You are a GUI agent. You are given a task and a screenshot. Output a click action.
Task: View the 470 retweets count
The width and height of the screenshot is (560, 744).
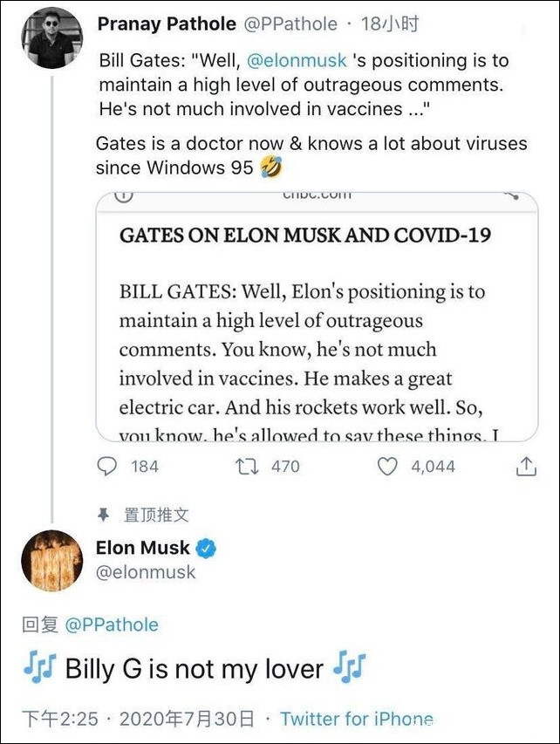pyautogui.click(x=285, y=467)
